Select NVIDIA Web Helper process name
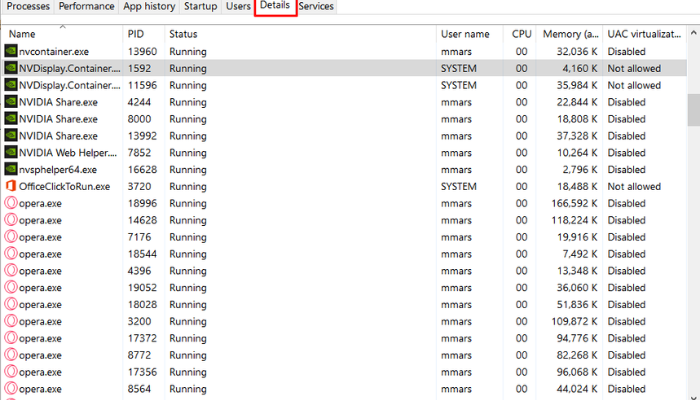The image size is (700, 400). point(68,153)
